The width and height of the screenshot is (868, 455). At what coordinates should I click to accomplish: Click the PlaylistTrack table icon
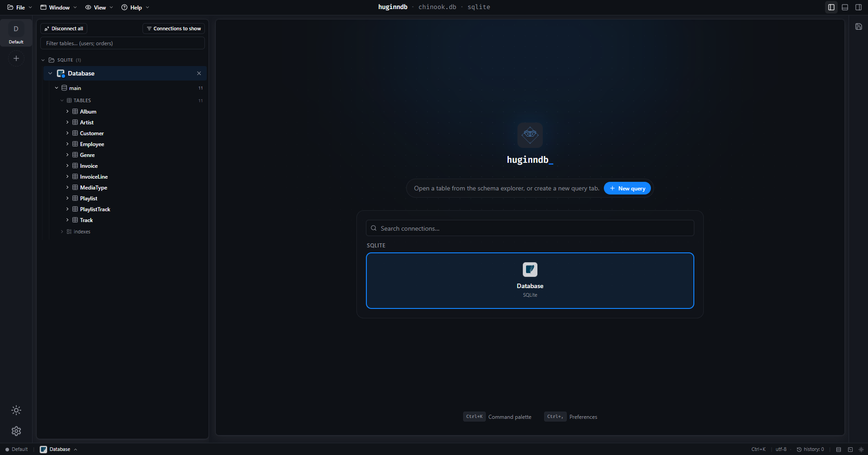click(75, 209)
